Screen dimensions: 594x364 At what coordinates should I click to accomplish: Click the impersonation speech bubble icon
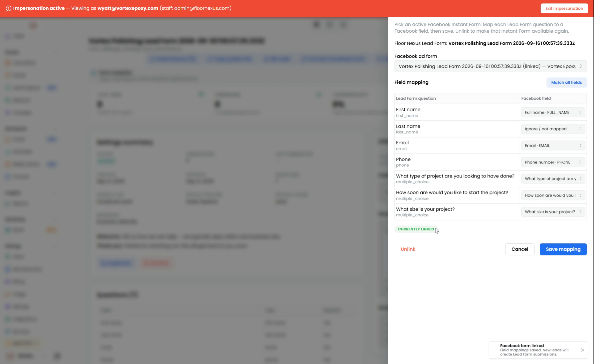9,8
